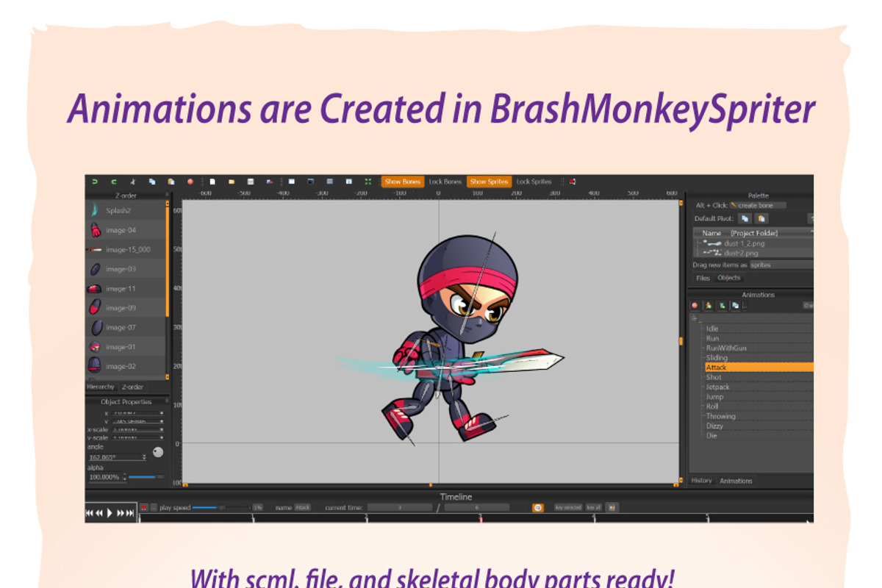Jump to the first frame with rewind-to-start button
This screenshot has width=882, height=588.
point(90,513)
